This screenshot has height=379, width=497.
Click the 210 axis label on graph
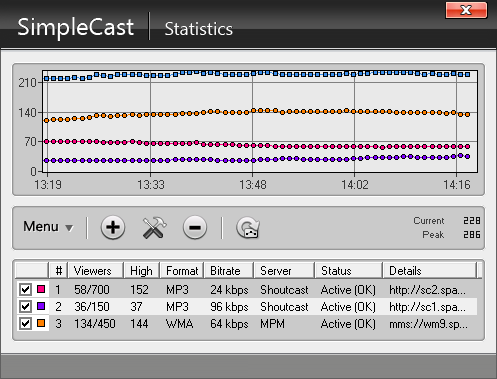click(x=27, y=82)
